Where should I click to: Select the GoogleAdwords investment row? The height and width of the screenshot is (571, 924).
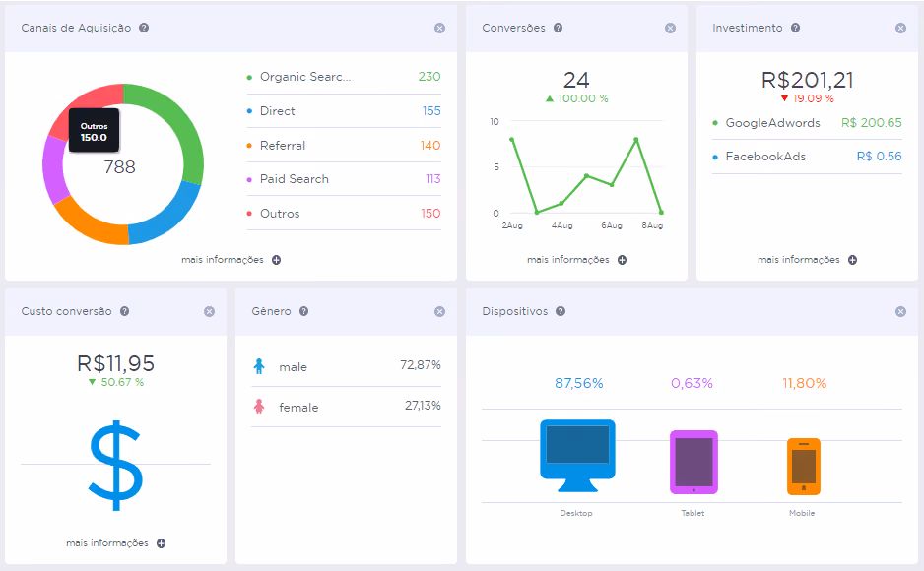pos(807,123)
